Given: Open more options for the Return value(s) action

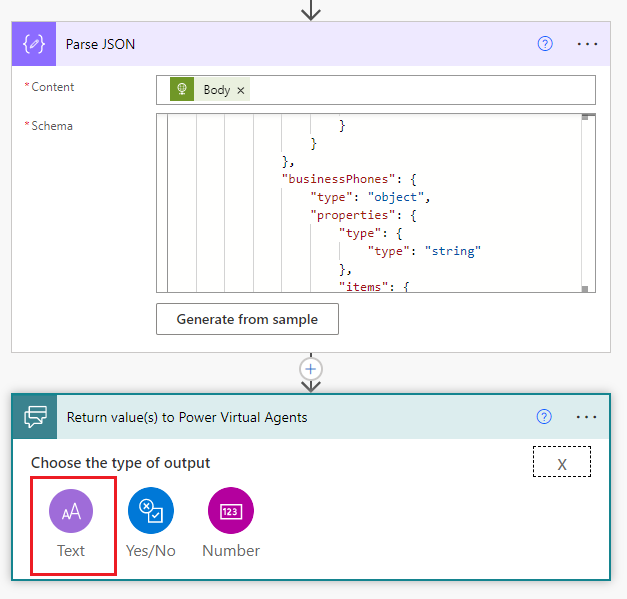Looking at the screenshot, I should [587, 417].
